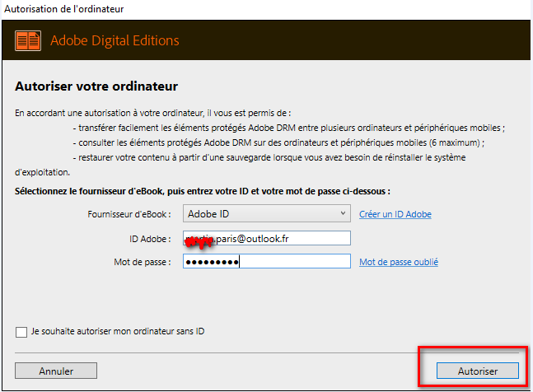533x392 pixels.
Task: Click the orange Adobe Digital Editions header title
Action: (x=115, y=40)
